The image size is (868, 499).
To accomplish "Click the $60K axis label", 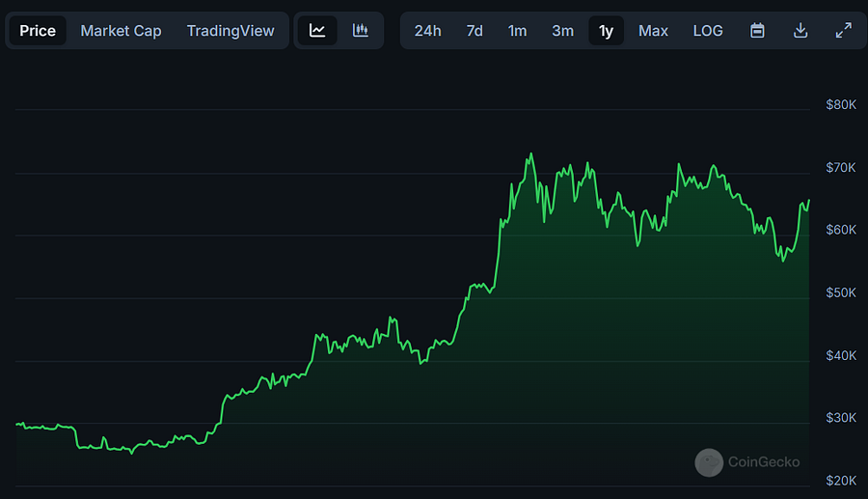I will tap(841, 230).
